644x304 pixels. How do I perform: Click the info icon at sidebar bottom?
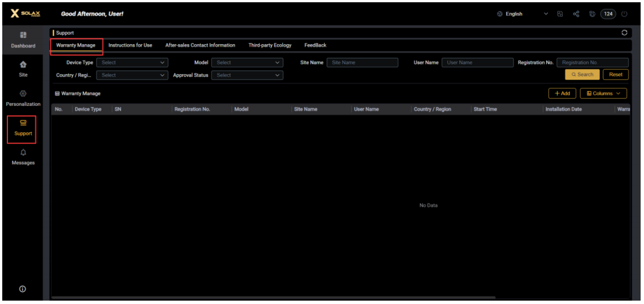pos(23,289)
